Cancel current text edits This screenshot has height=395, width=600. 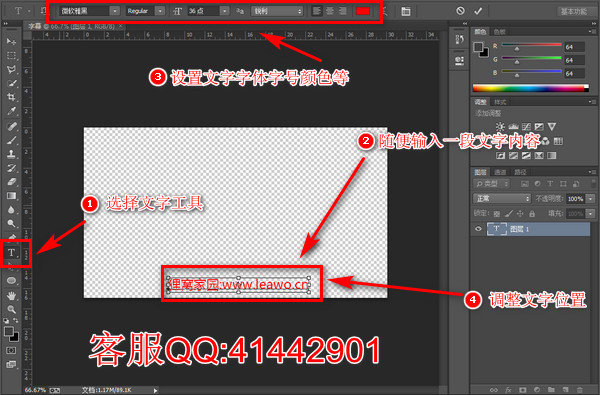coord(460,11)
